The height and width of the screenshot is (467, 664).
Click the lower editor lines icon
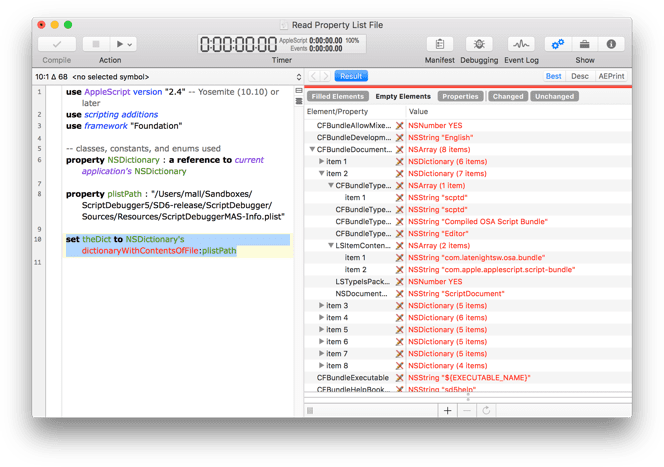point(299,101)
